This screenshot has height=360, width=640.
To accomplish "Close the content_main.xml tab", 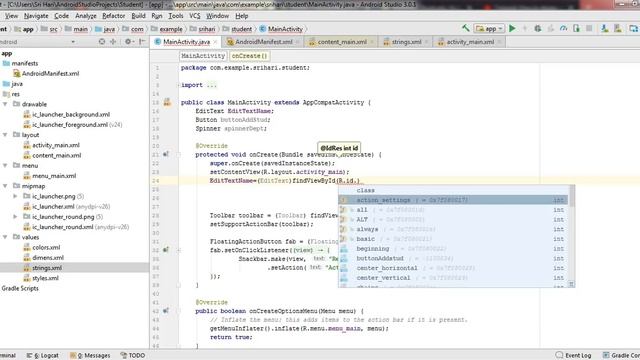I will click(372, 42).
